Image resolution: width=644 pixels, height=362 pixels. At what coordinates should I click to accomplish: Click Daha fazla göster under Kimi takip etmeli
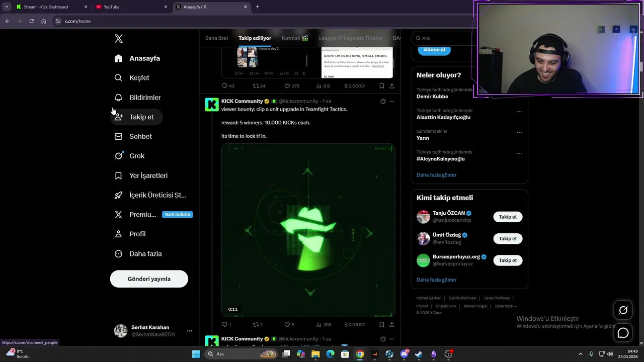436,280
